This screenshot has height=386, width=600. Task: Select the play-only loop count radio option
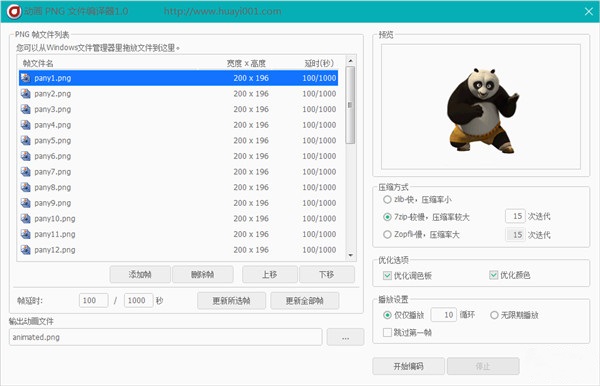pos(387,315)
